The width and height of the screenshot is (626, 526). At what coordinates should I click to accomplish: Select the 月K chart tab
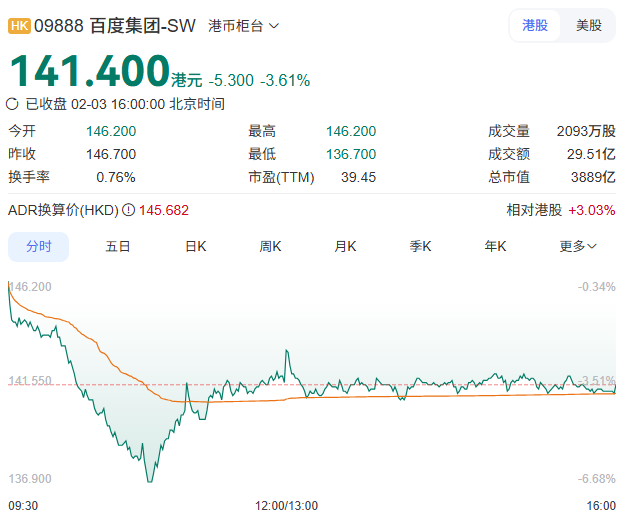(x=345, y=246)
